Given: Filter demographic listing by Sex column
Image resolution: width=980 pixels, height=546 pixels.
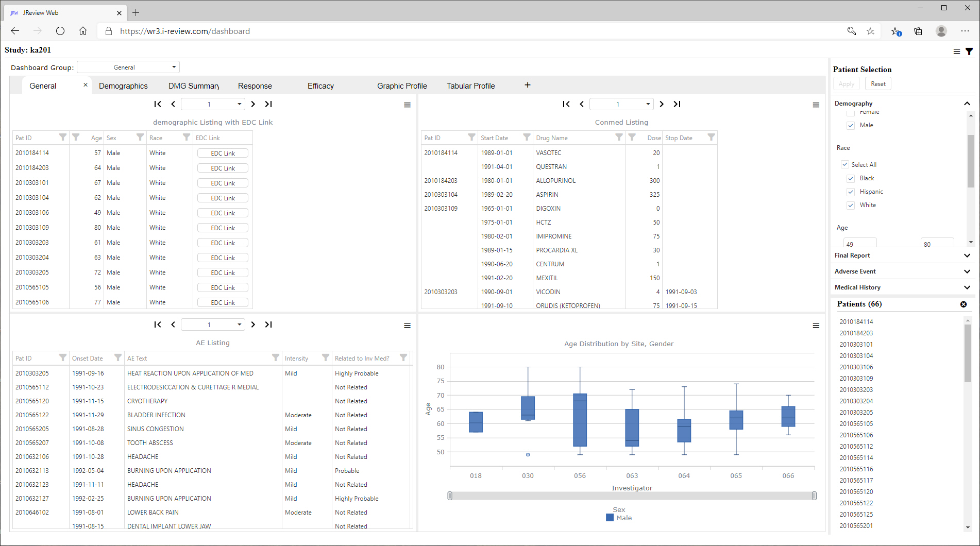Looking at the screenshot, I should (140, 137).
